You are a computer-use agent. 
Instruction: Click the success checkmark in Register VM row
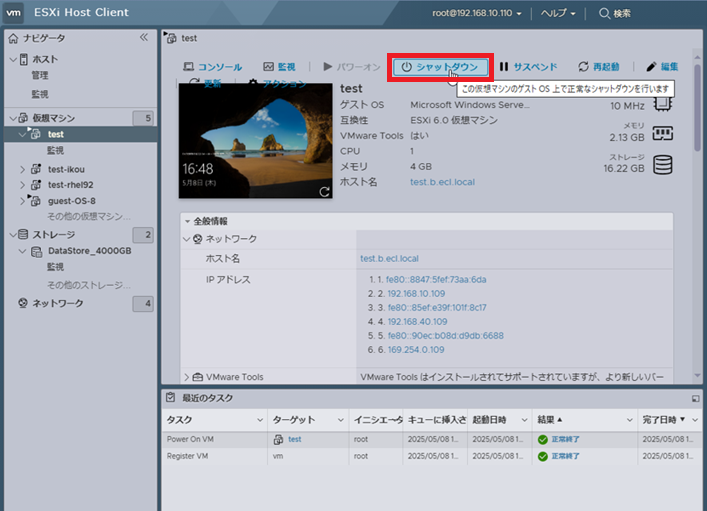tap(543, 456)
